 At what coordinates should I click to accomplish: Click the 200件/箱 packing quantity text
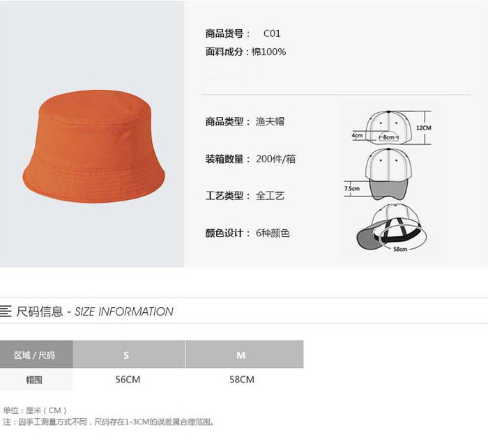(x=276, y=159)
